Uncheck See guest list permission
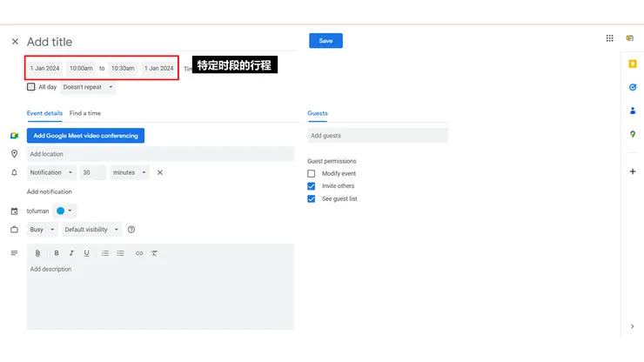The image size is (644, 362). coord(312,199)
